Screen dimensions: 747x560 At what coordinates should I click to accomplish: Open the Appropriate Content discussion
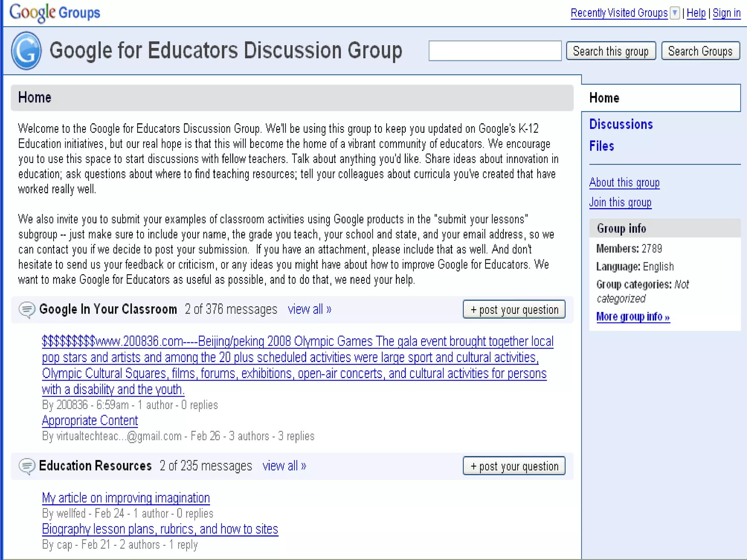pos(90,421)
